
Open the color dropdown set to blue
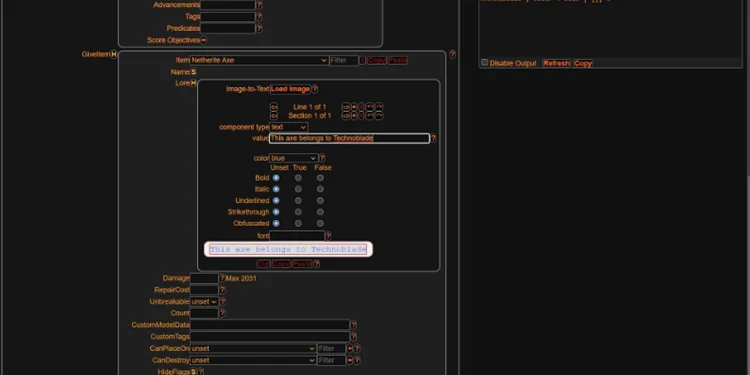click(294, 158)
